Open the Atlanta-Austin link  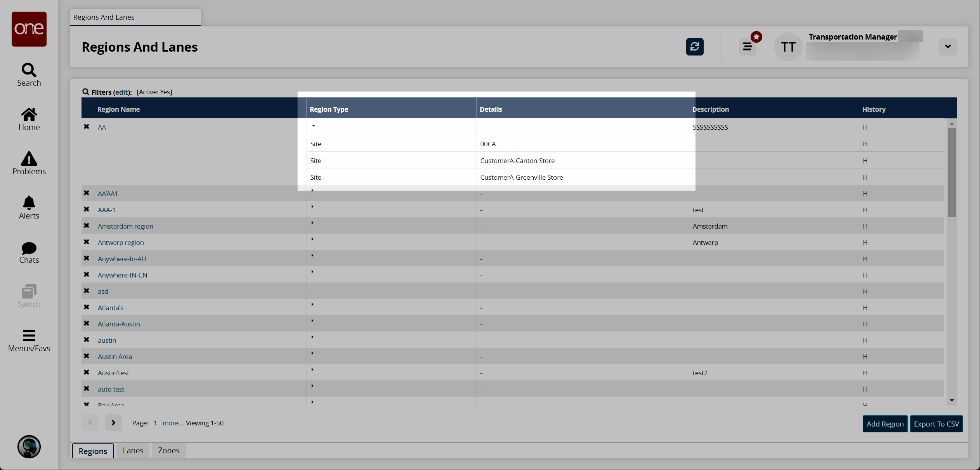point(119,324)
